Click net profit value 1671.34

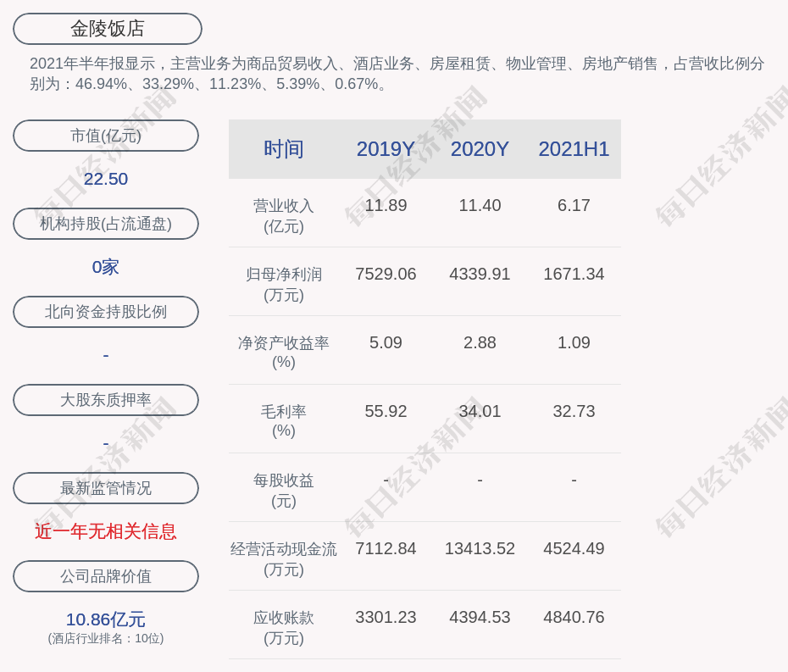pos(574,274)
